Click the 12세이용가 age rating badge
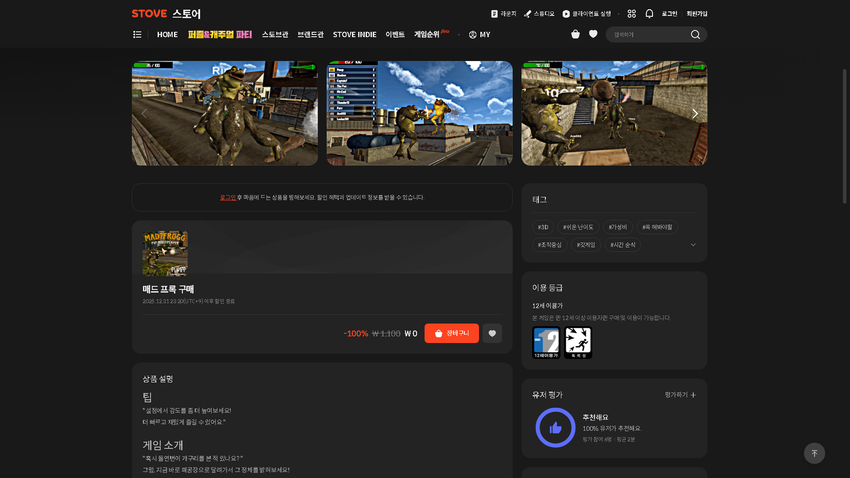Viewport: 850px width, 478px height. (x=546, y=343)
